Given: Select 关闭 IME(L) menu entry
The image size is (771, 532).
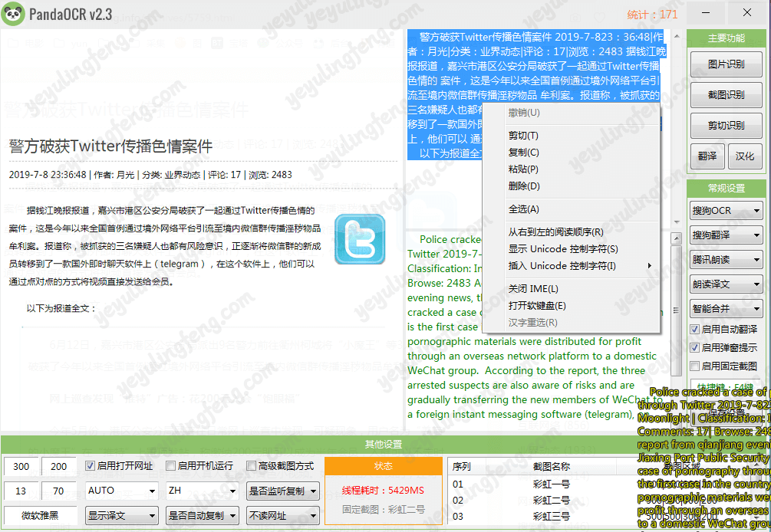Looking at the screenshot, I should point(571,289).
